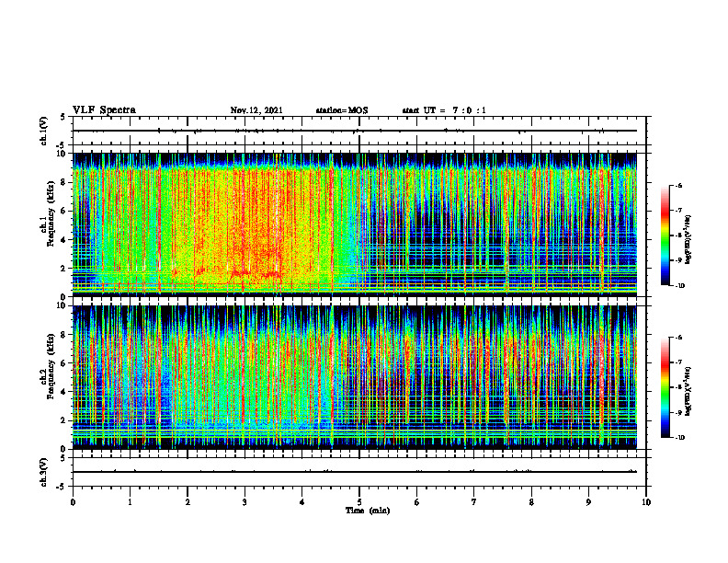The height and width of the screenshot is (563, 728).
Task: Click the "-10" label on ch.2 color scale
Action: pos(679,438)
